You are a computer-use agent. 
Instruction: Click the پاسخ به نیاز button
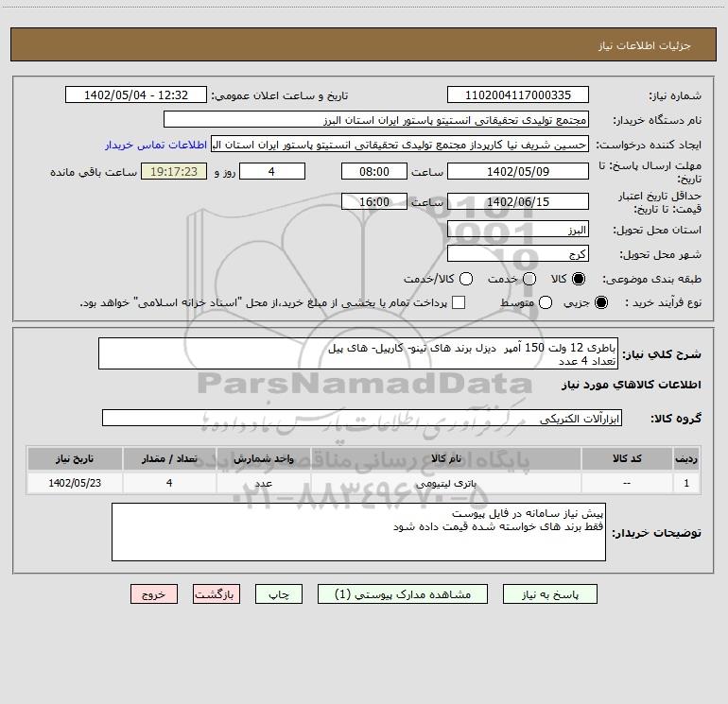[x=549, y=594]
